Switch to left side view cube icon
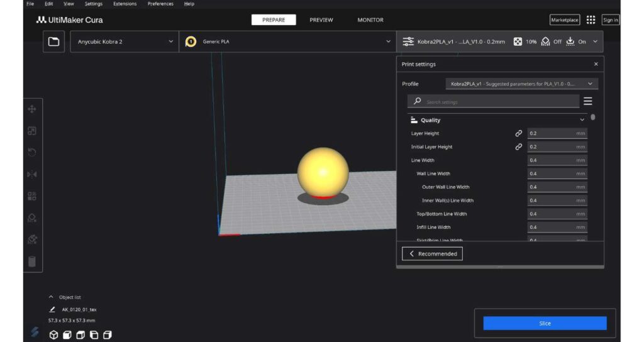Image resolution: width=644 pixels, height=342 pixels. 94,335
